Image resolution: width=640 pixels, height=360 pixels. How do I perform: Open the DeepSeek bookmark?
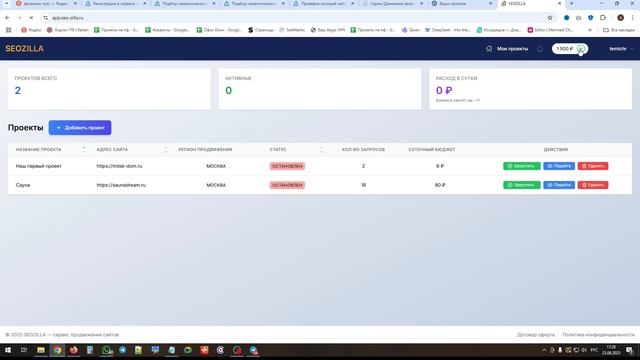click(448, 30)
